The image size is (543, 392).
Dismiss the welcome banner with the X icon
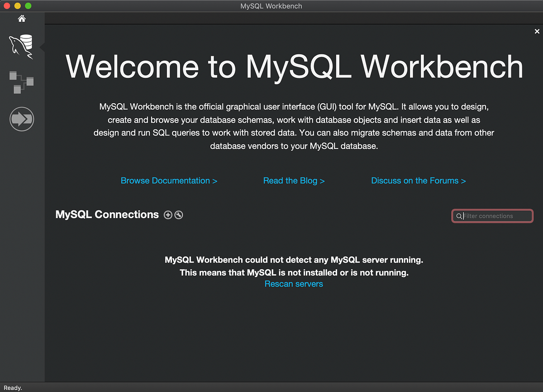[537, 31]
